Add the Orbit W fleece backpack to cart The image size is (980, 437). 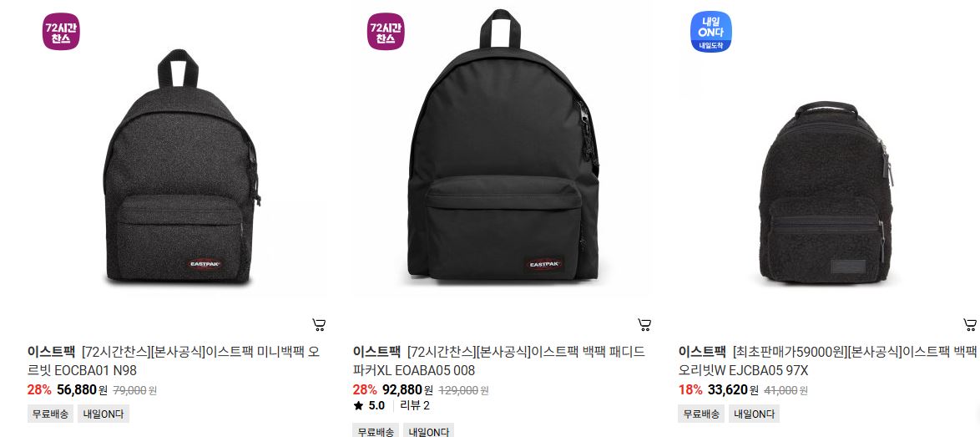pos(969,324)
